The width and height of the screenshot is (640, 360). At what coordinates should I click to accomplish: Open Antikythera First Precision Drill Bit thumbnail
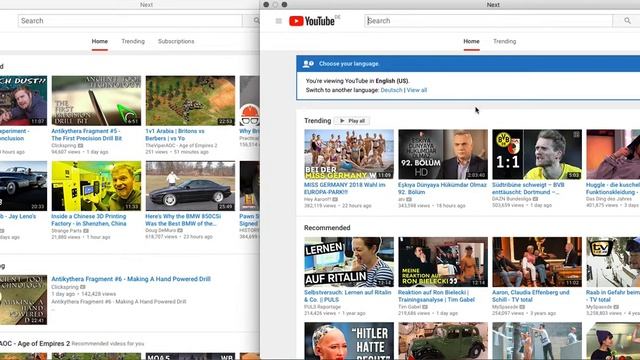click(96, 100)
